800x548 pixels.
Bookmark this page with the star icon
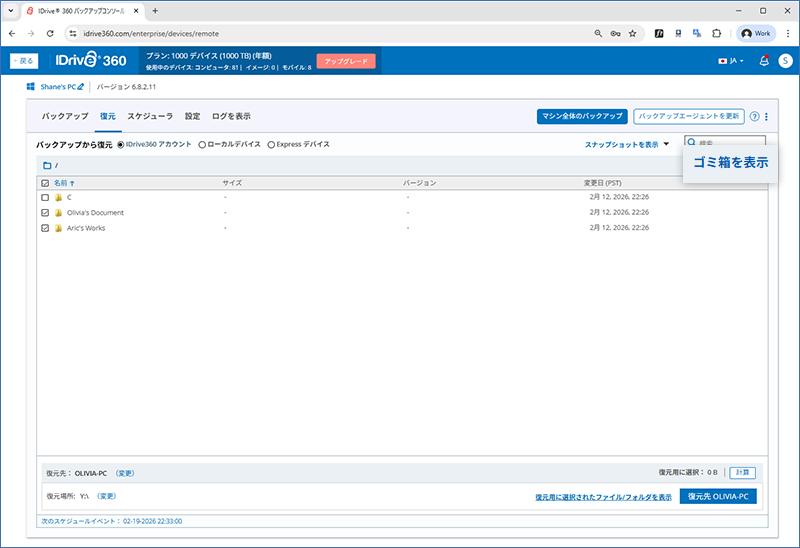632,33
